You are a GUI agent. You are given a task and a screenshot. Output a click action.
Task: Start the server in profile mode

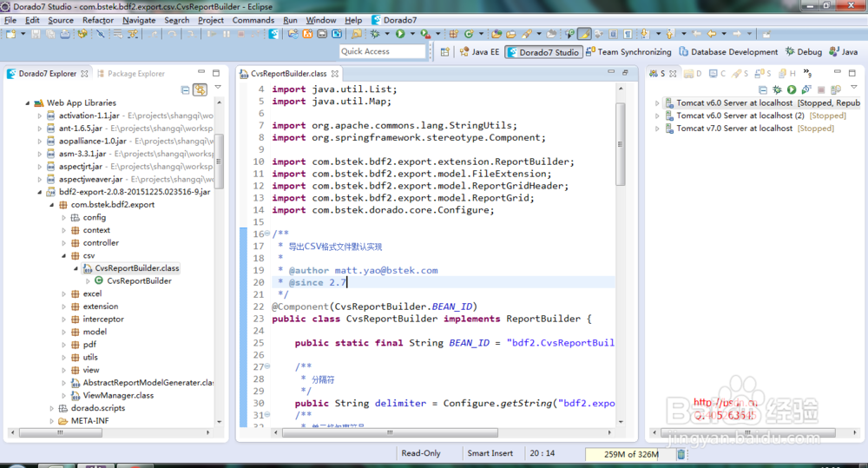tap(806, 89)
